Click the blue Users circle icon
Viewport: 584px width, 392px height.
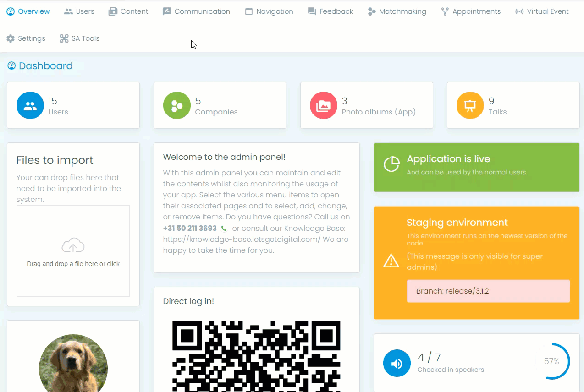point(30,105)
